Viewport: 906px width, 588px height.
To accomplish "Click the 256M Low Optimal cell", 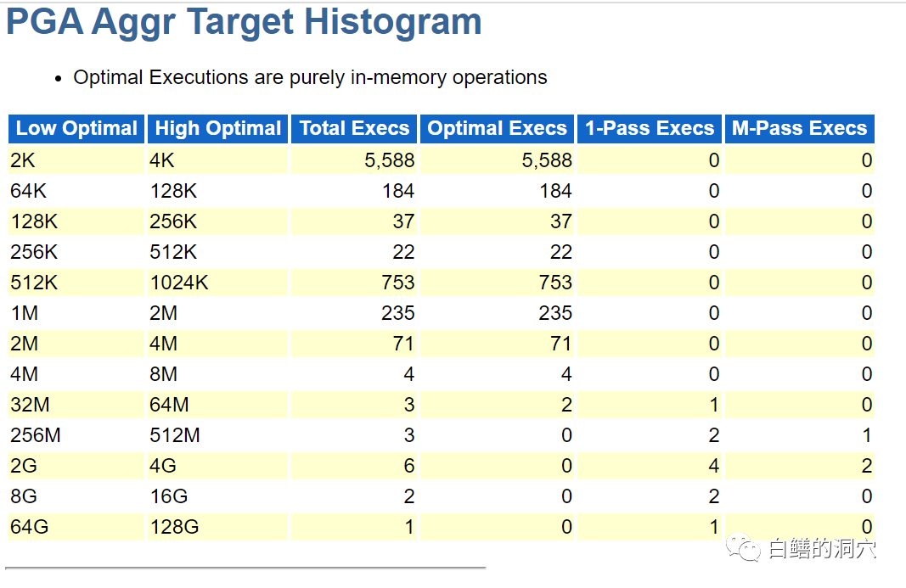I will [35, 435].
